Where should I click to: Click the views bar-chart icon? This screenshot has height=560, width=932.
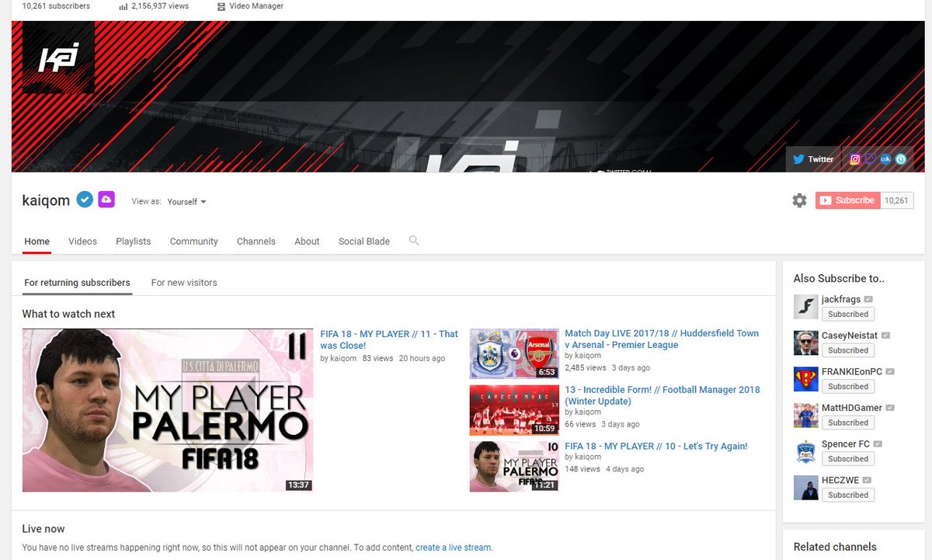(x=123, y=6)
